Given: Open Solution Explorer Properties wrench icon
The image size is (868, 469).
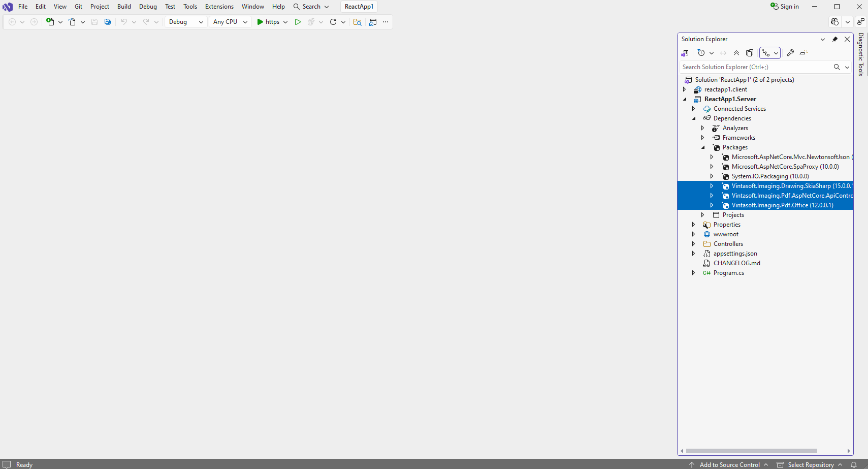Looking at the screenshot, I should [x=790, y=53].
